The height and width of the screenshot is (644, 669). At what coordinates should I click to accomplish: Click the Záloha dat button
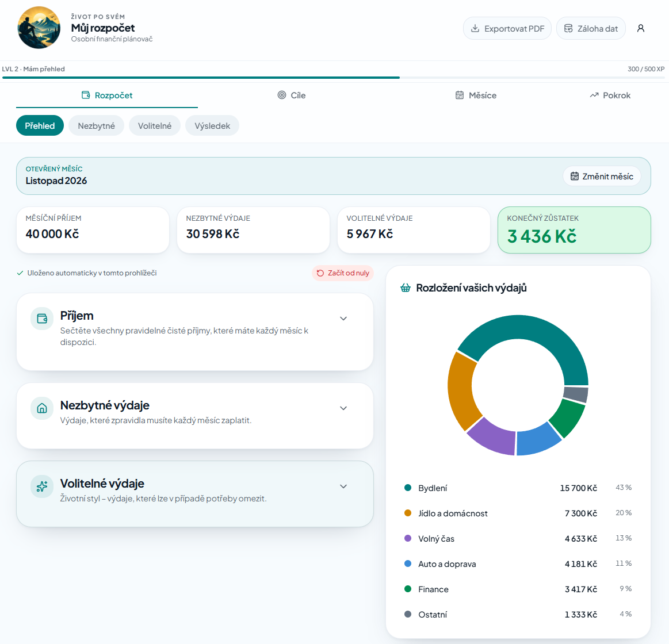[591, 29]
